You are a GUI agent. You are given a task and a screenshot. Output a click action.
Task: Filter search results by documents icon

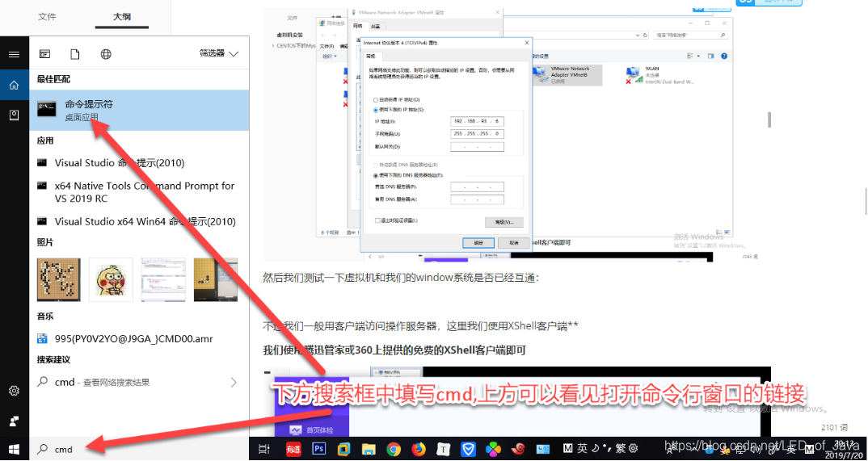pos(75,54)
